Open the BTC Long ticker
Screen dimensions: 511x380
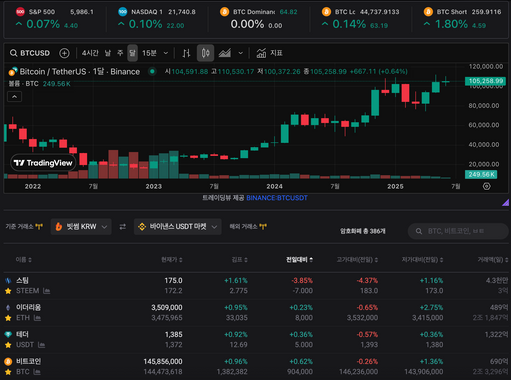coord(360,18)
